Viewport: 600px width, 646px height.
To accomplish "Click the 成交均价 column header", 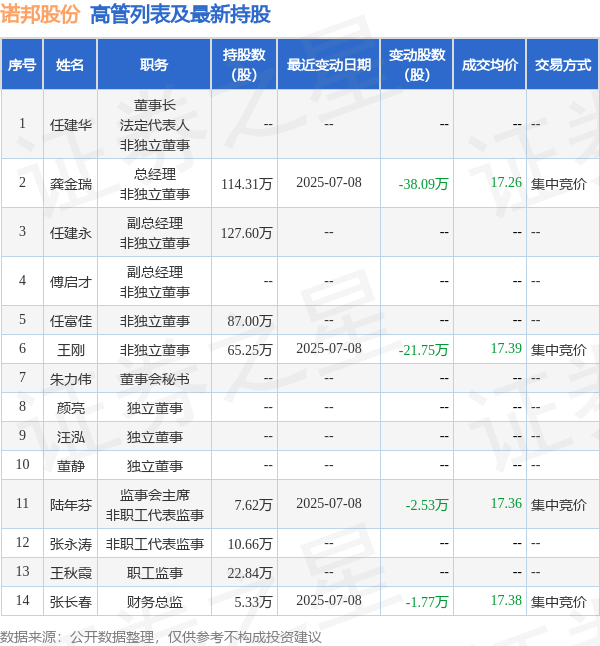I will tap(490, 65).
